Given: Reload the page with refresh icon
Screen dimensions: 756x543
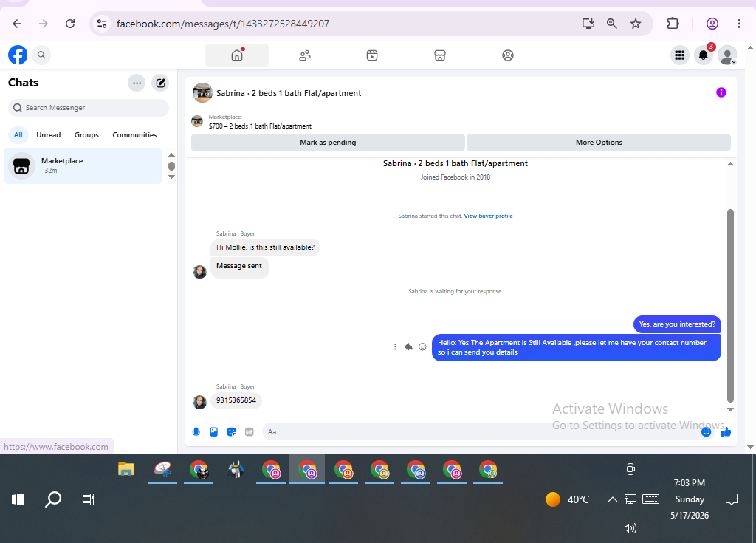Looking at the screenshot, I should coord(70,24).
